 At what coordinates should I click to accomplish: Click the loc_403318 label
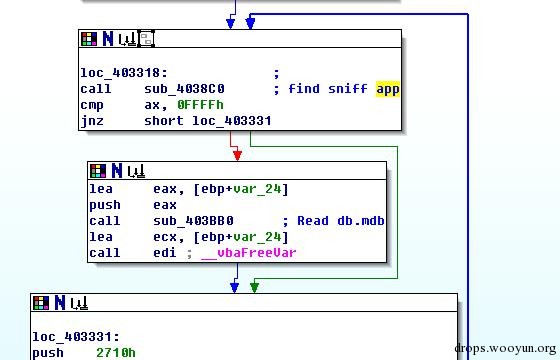tap(124, 73)
